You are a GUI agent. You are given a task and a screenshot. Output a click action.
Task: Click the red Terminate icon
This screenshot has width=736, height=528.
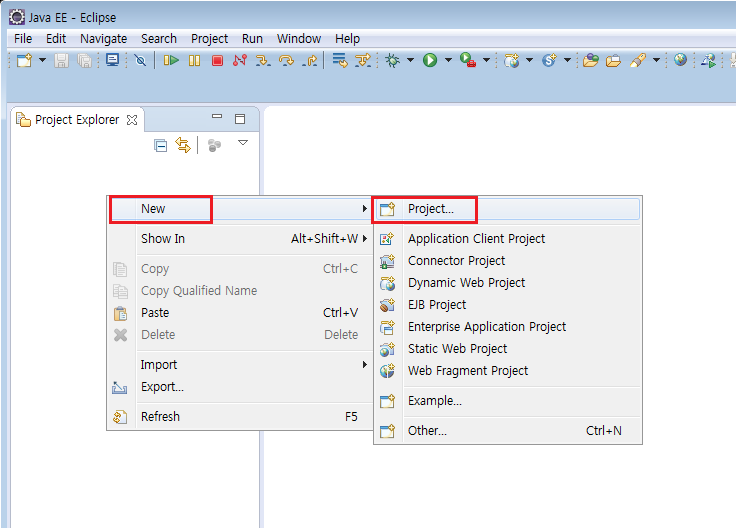tap(217, 61)
